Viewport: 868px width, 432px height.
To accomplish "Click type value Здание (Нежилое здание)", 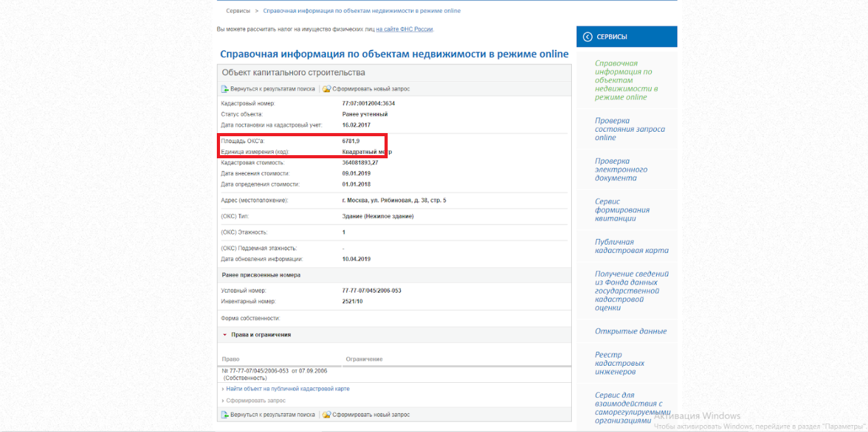I will tap(378, 216).
